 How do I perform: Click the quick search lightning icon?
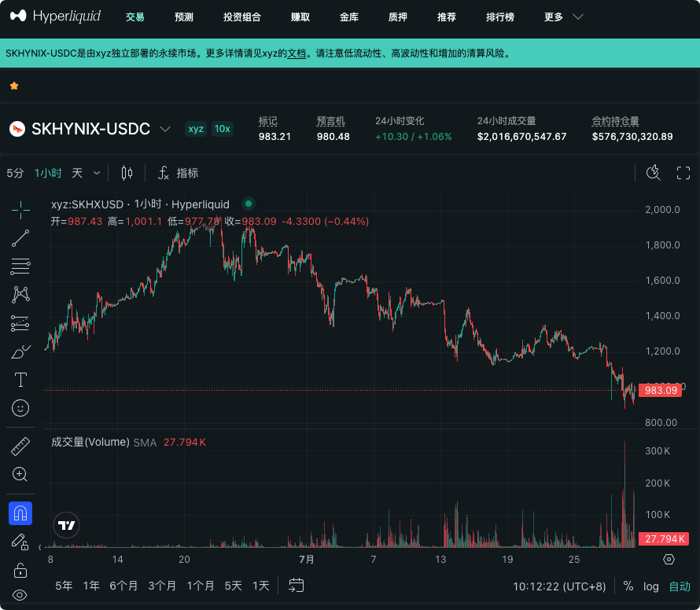click(653, 172)
